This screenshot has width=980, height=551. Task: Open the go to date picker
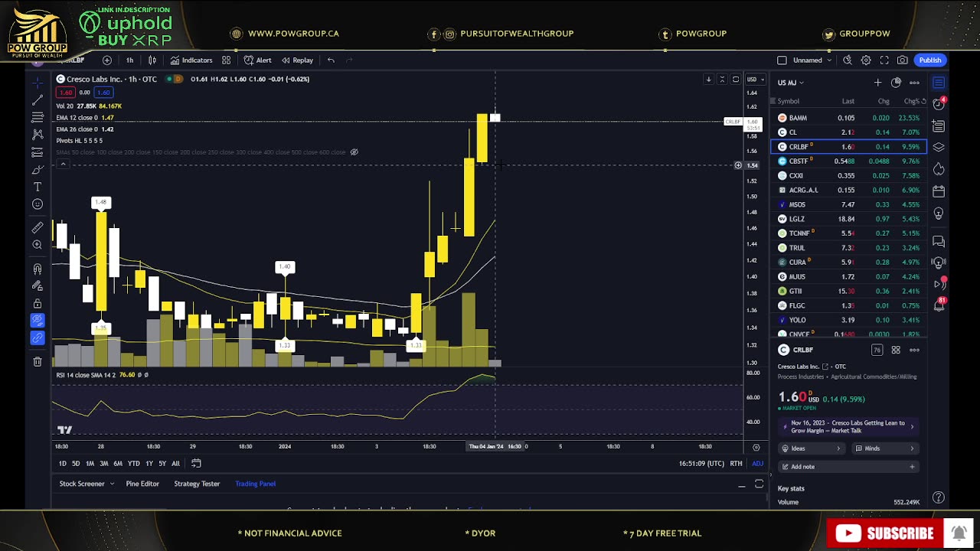[x=196, y=463]
